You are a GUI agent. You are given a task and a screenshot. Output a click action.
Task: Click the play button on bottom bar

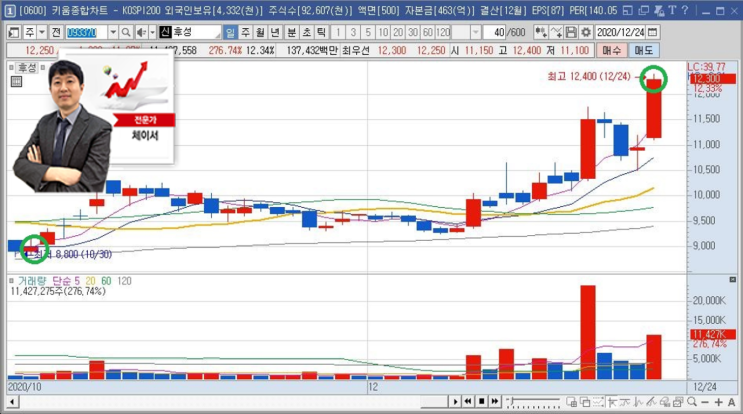tap(455, 402)
